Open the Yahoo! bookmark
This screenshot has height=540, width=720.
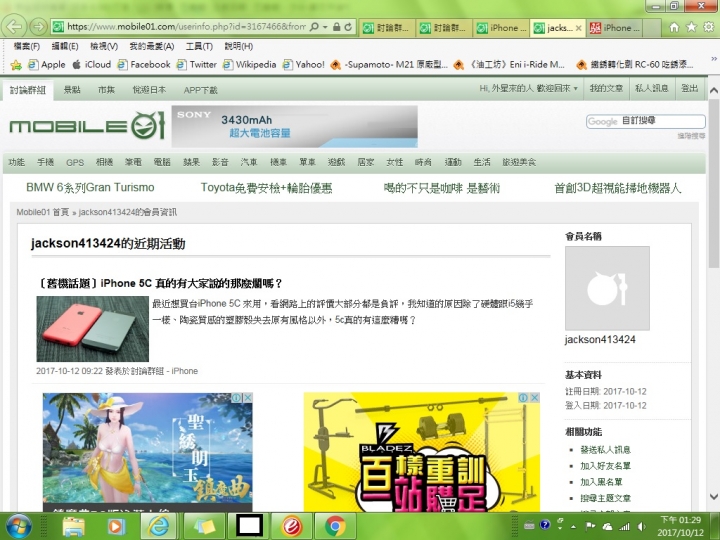point(304,65)
